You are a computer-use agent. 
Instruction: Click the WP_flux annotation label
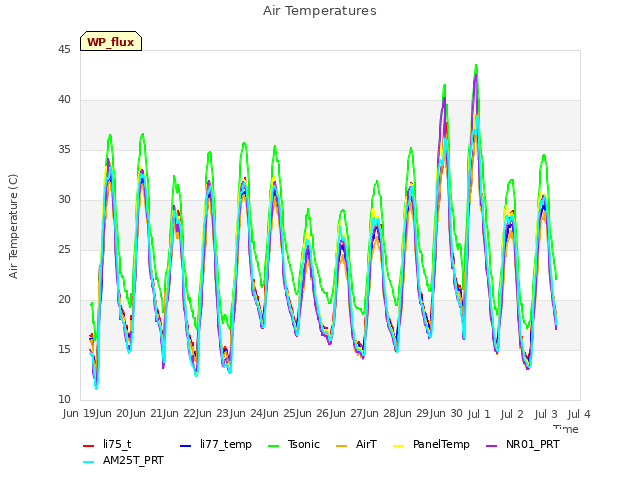[x=111, y=42]
